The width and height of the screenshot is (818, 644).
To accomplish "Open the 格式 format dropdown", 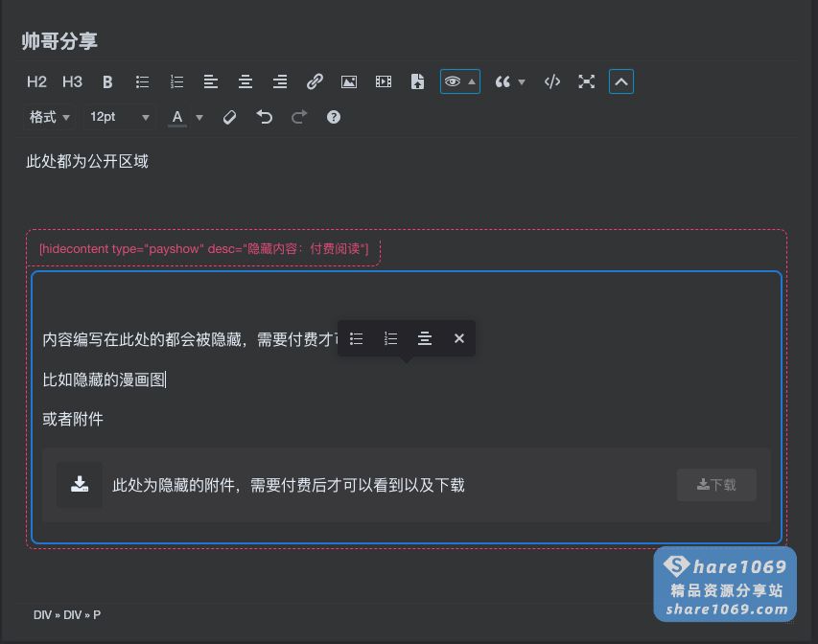I will click(48, 117).
